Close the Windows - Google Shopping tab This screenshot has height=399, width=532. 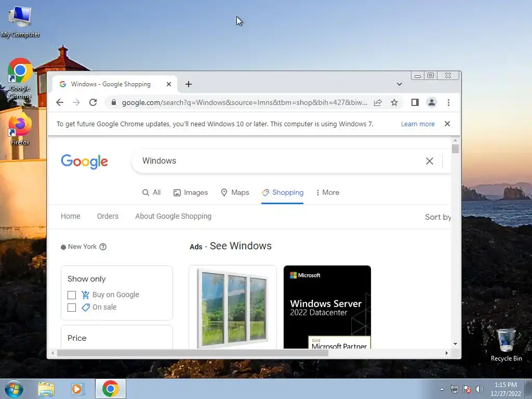(x=169, y=84)
